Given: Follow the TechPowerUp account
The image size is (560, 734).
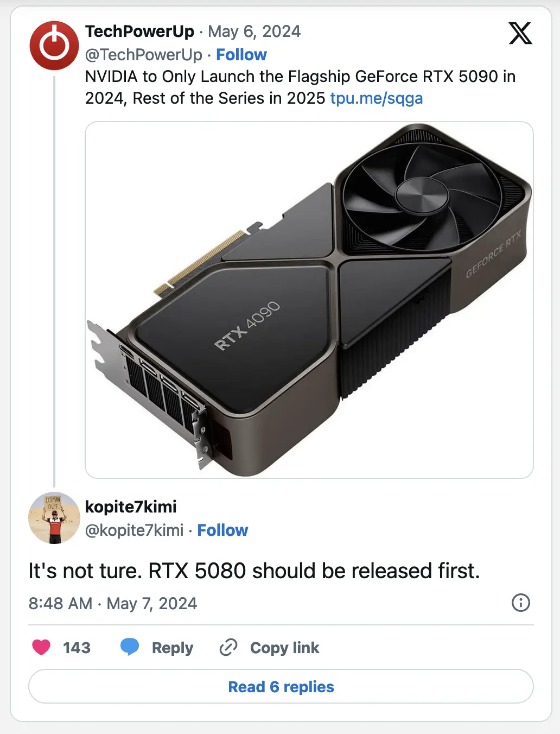Looking at the screenshot, I should (x=241, y=55).
